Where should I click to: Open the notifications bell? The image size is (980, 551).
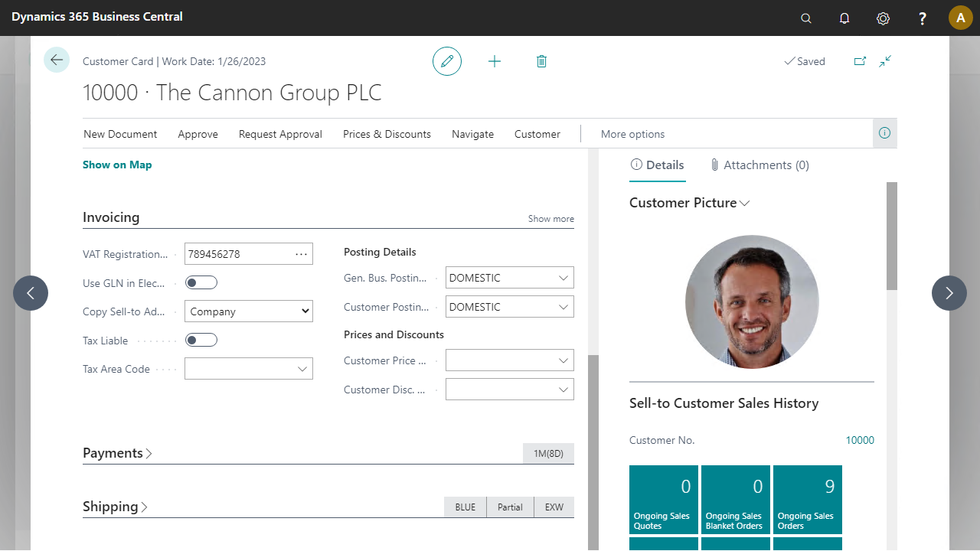[844, 18]
